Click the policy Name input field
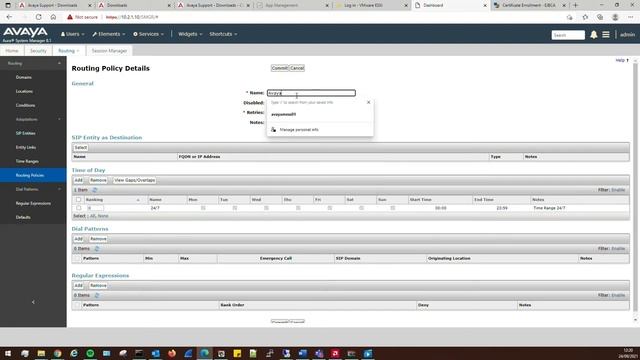This screenshot has width=640, height=360. pyautogui.click(x=311, y=93)
